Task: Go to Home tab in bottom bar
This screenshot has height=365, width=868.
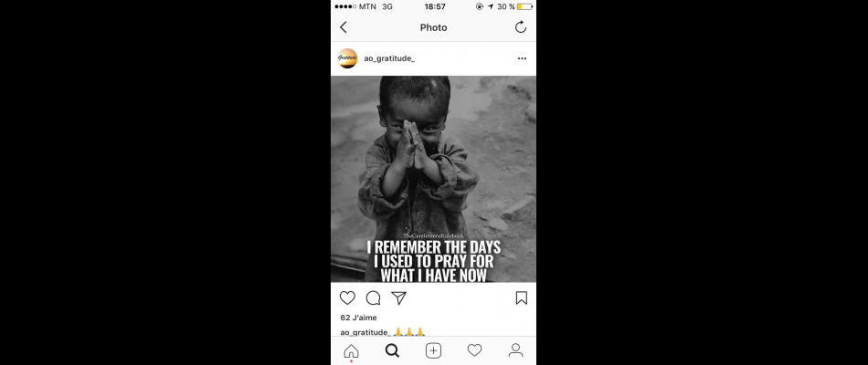Action: pos(351,350)
